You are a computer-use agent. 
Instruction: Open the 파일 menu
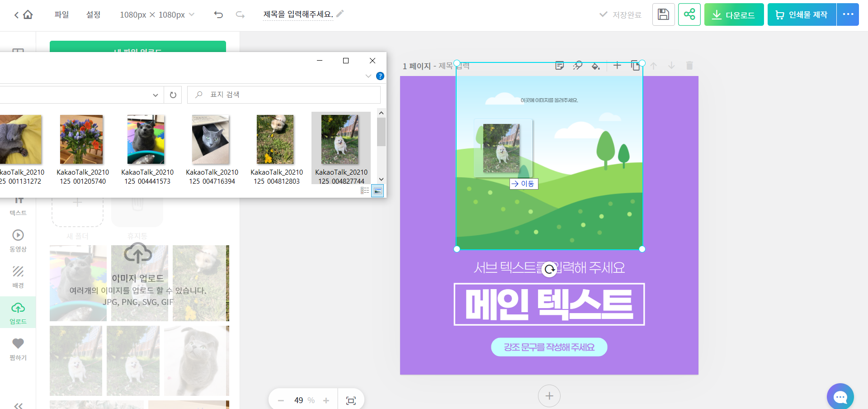point(61,14)
